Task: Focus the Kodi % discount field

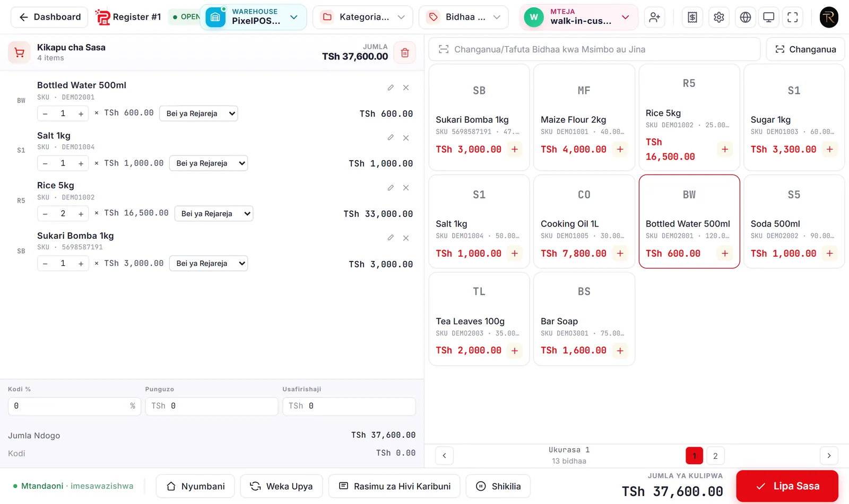Action: (74, 406)
